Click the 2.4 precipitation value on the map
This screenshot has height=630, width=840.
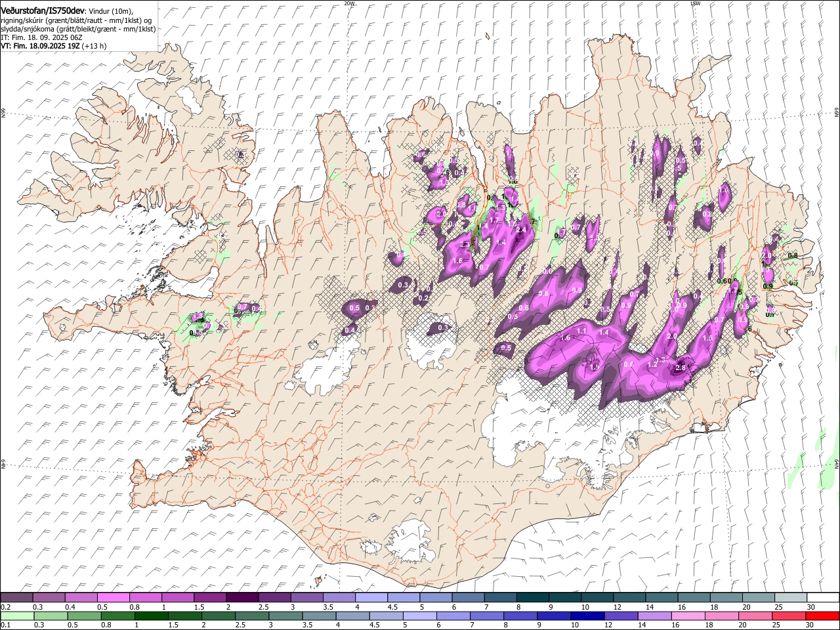pos(522,230)
